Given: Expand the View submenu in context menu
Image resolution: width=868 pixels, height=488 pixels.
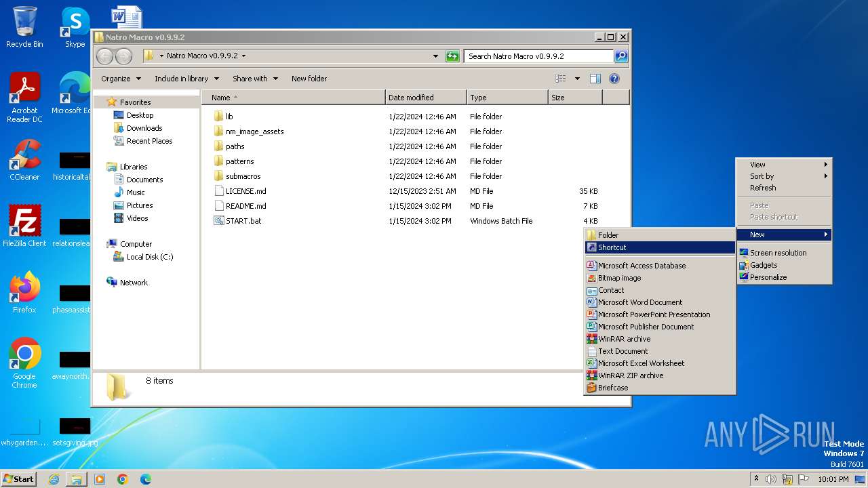Looking at the screenshot, I should 784,165.
